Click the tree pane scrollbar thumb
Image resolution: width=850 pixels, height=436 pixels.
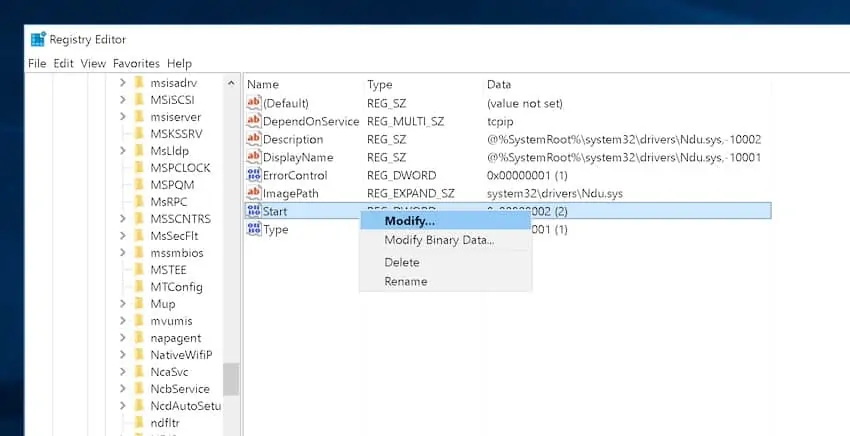pyautogui.click(x=231, y=379)
